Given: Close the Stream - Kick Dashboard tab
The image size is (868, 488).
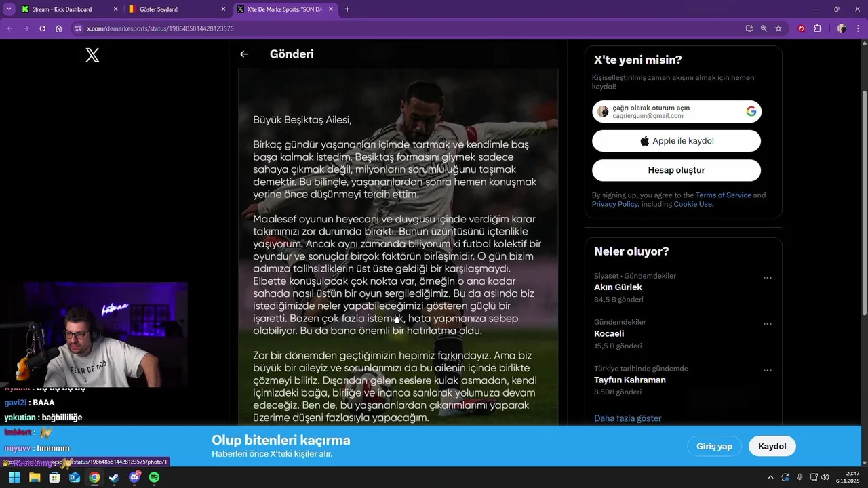Looking at the screenshot, I should [115, 9].
